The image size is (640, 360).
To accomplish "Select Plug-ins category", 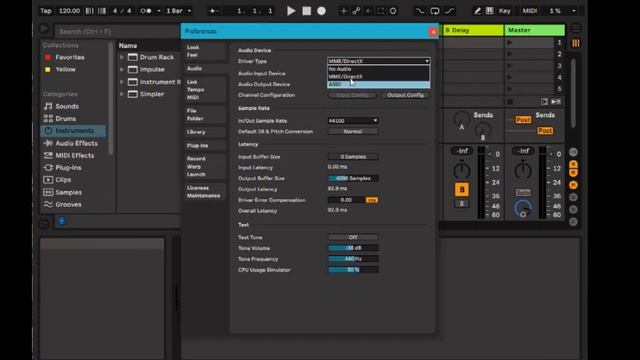I will click(68, 168).
